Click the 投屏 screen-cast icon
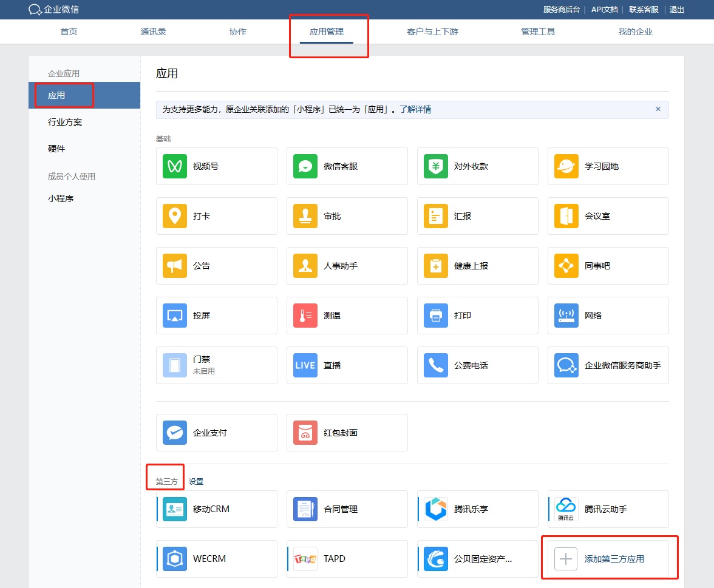714x588 pixels. tap(174, 316)
